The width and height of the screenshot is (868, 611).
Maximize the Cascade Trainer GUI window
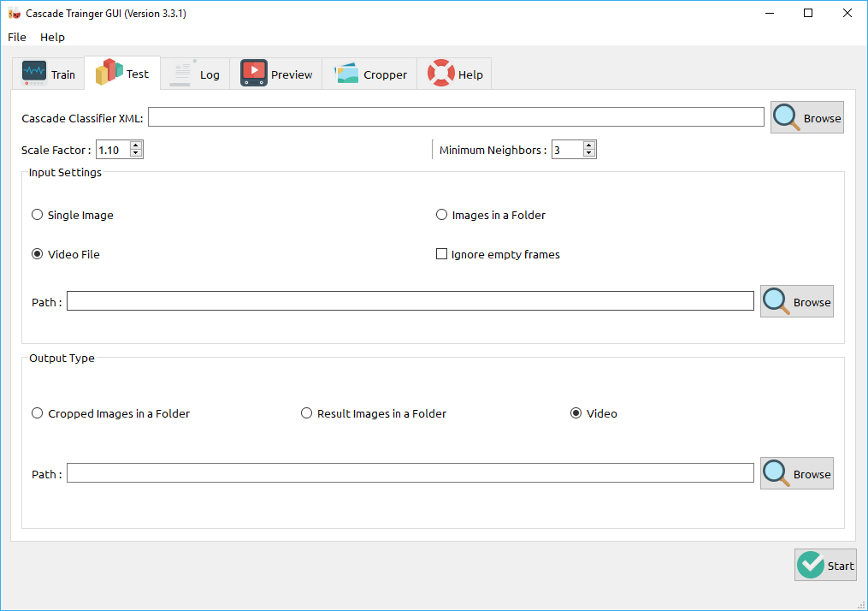tap(807, 13)
